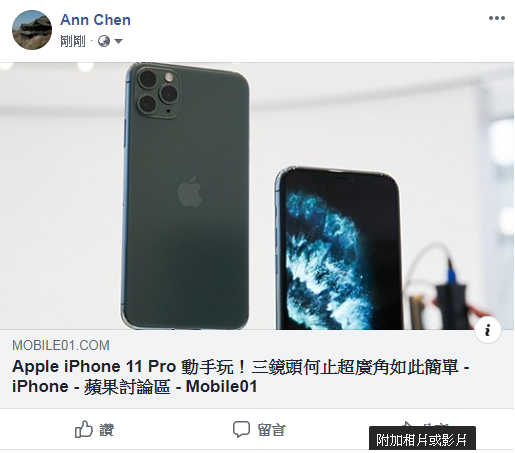Open Ann Chen's round profile picture
The height and width of the screenshot is (453, 515).
32,30
